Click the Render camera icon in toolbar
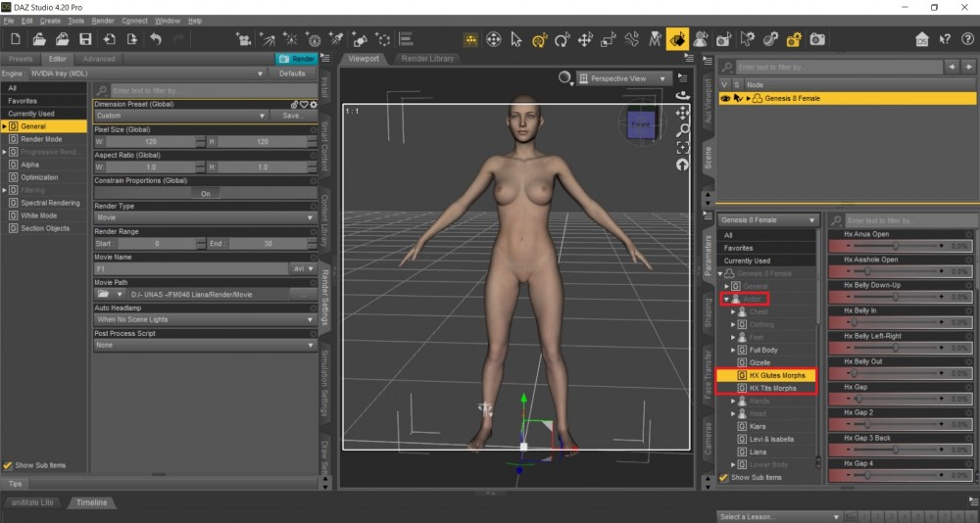Viewport: 980px width, 523px height. 817,39
